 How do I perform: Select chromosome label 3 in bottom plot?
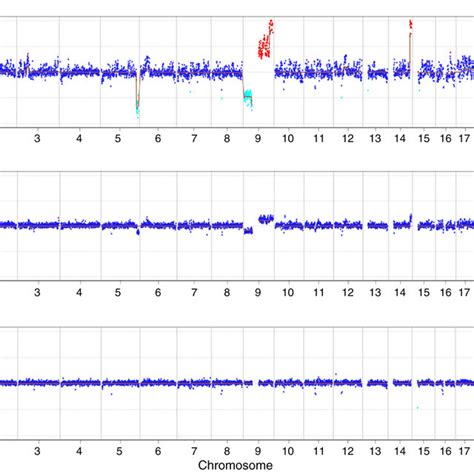pos(37,451)
